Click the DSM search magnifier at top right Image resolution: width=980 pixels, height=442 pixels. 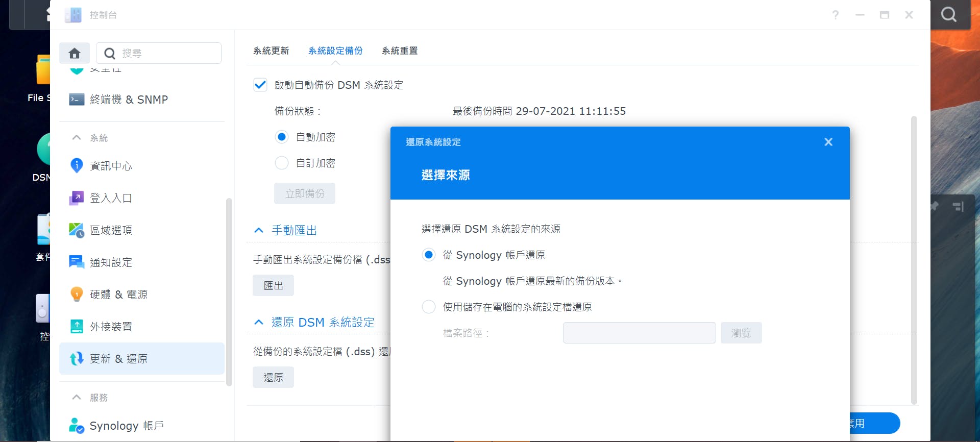point(949,14)
